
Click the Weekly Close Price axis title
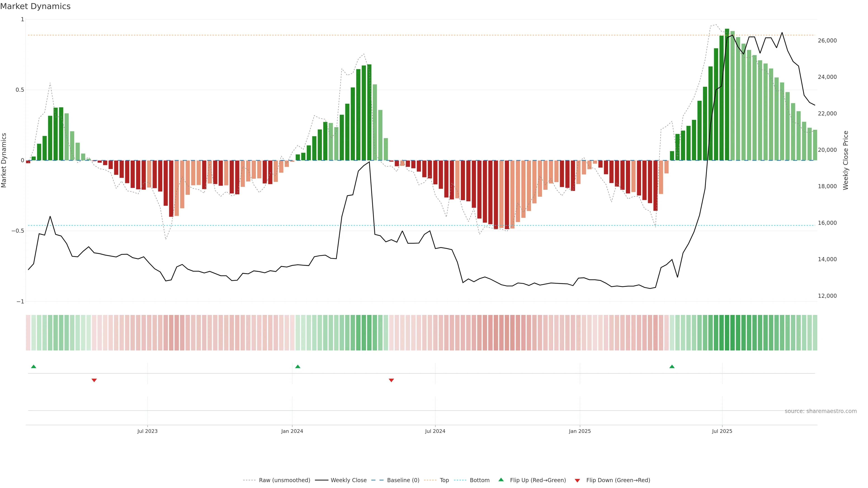click(845, 160)
